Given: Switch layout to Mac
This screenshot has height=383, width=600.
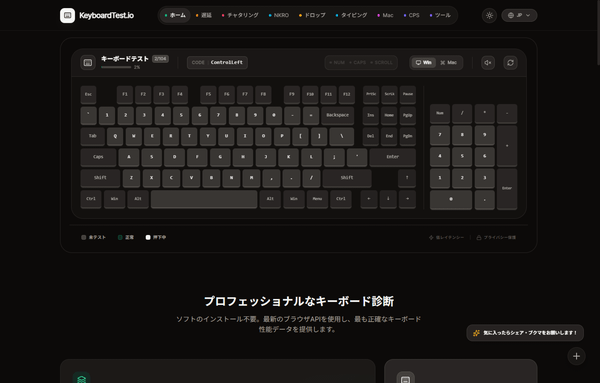Looking at the screenshot, I should click(448, 62).
